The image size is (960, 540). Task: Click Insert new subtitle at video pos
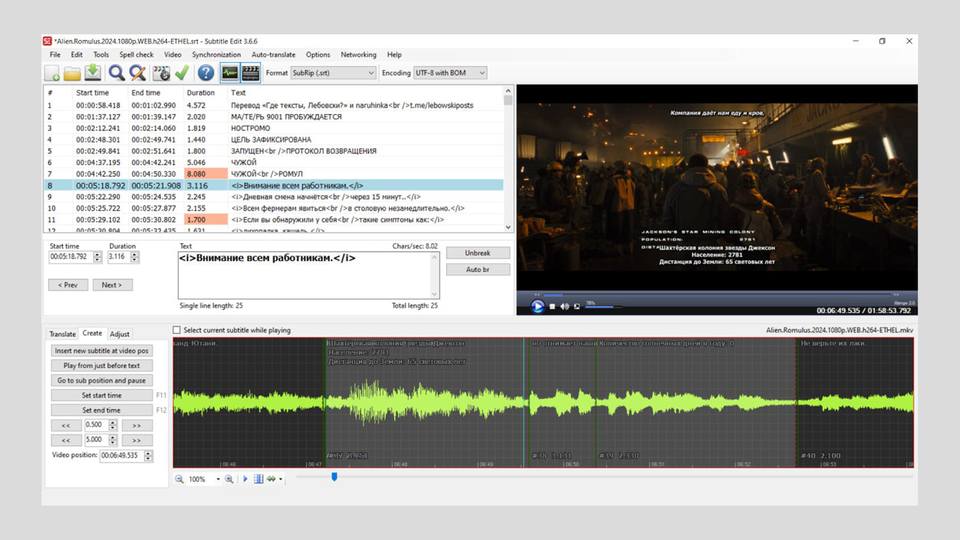pos(102,351)
